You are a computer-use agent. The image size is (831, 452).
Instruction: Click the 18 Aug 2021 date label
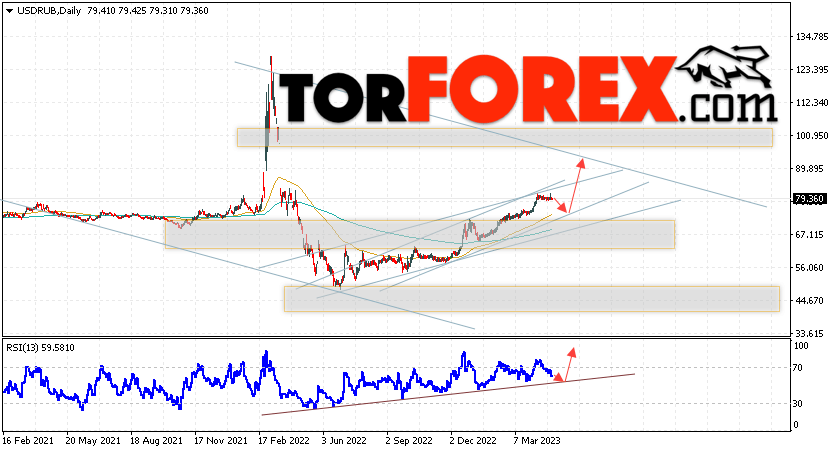pos(156,440)
